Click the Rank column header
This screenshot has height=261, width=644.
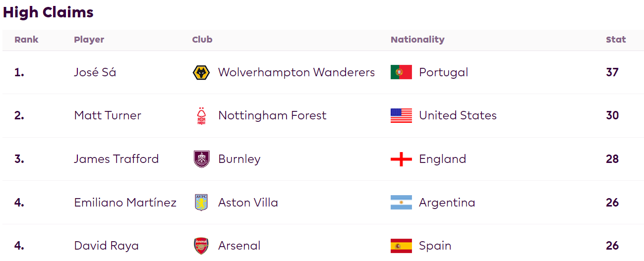pos(26,40)
